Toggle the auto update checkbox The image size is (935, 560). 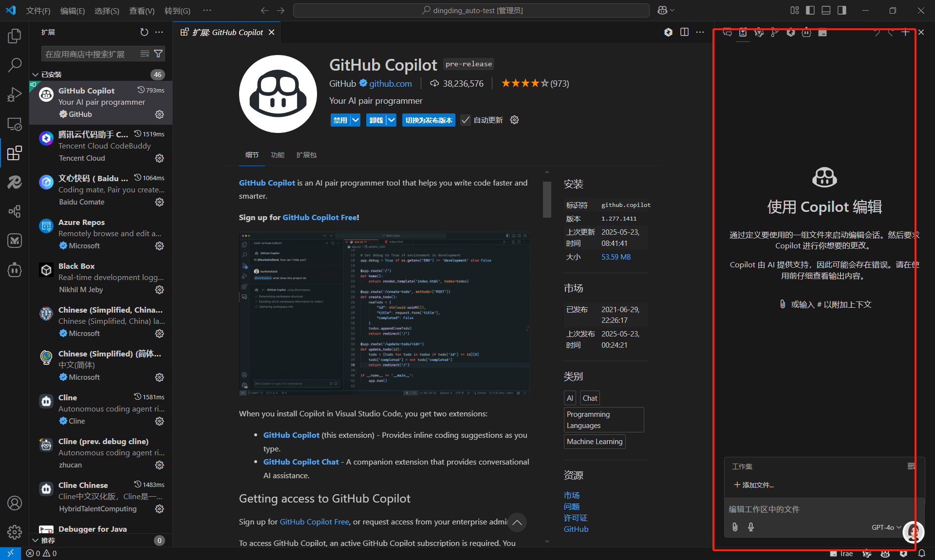[466, 120]
